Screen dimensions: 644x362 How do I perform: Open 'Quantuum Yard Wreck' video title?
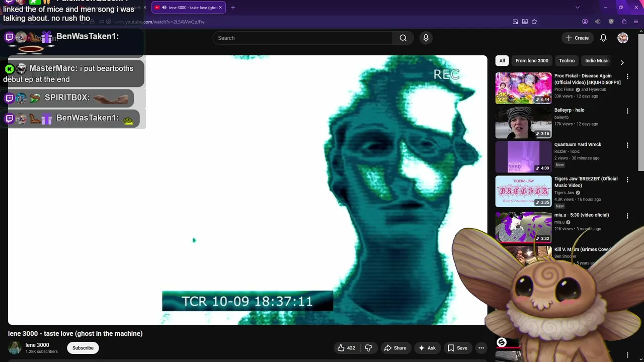[578, 144]
